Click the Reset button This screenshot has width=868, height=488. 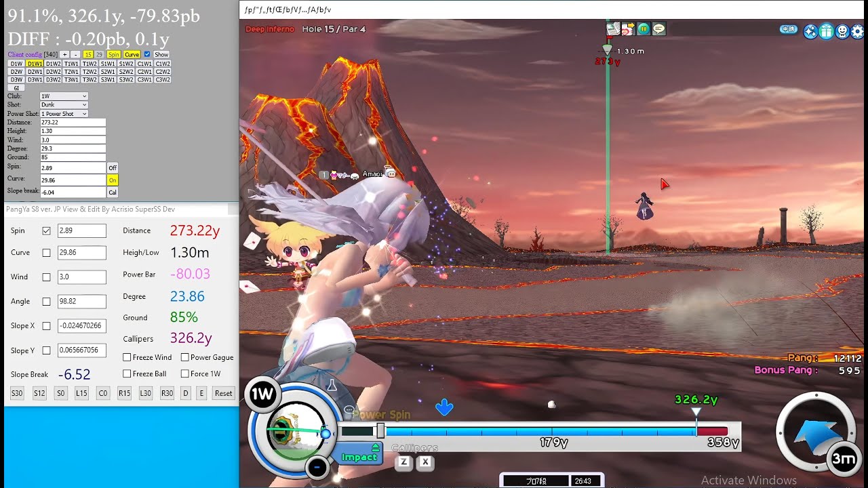(x=223, y=393)
